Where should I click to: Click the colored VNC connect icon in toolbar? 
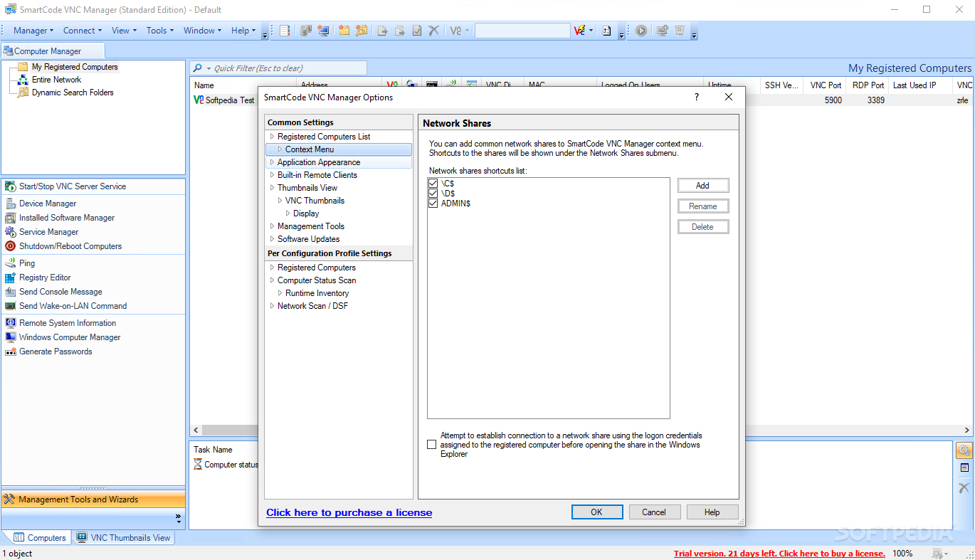(x=579, y=31)
